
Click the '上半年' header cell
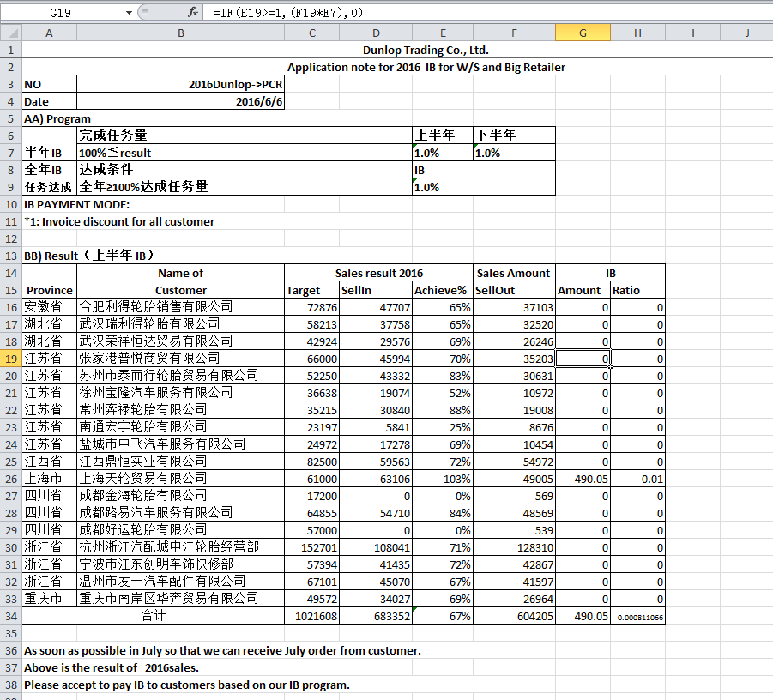[x=443, y=136]
